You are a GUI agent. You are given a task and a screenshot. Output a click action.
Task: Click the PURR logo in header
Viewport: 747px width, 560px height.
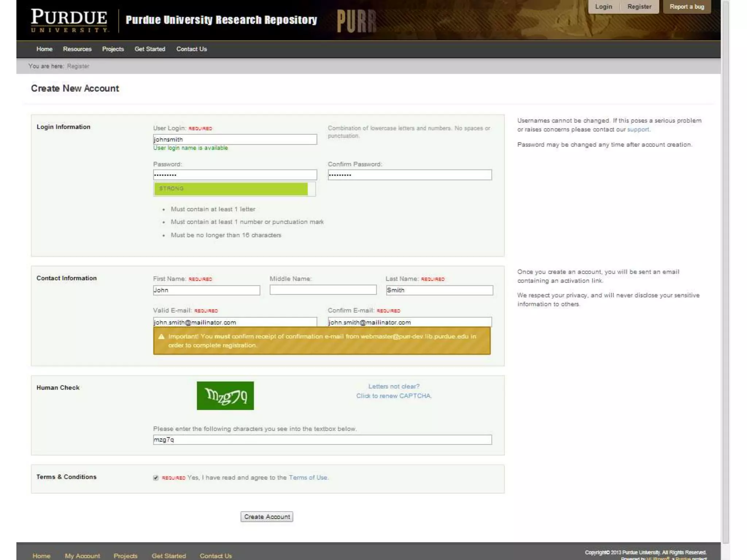coord(356,21)
